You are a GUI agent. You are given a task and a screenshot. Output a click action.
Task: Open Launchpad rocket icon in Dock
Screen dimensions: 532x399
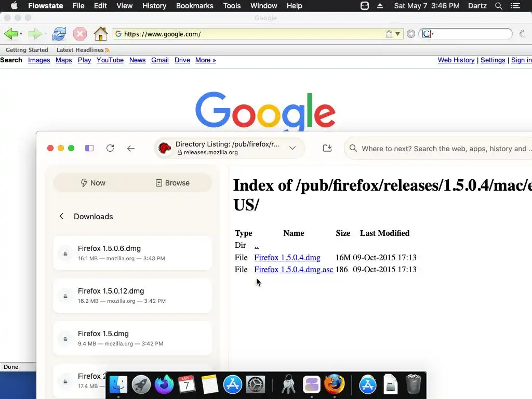141,384
